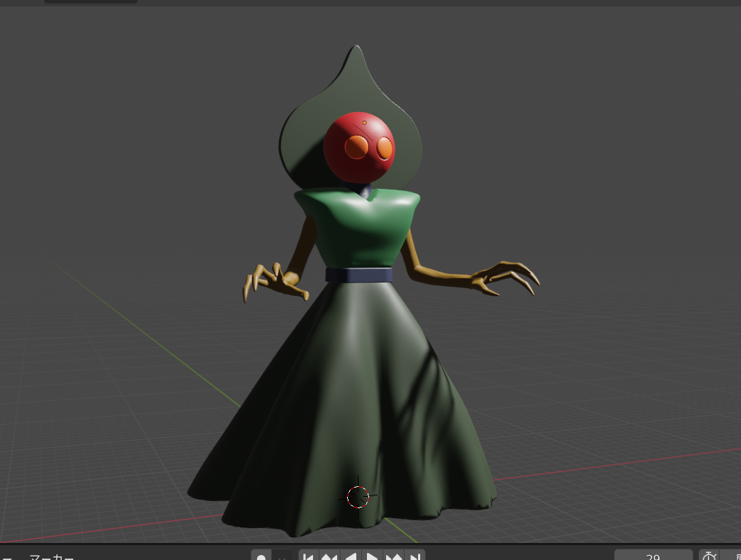Play the animation in reverse
741x560 pixels.
(x=351, y=556)
